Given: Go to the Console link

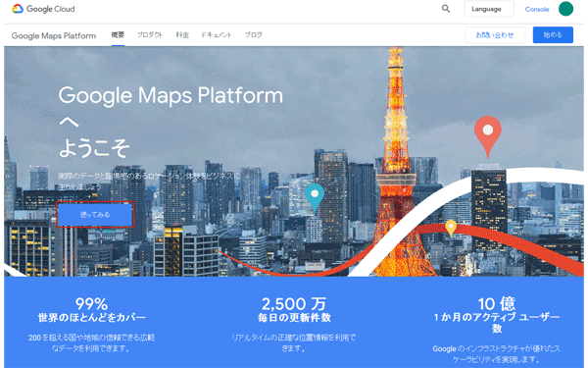Looking at the screenshot, I should click(537, 10).
